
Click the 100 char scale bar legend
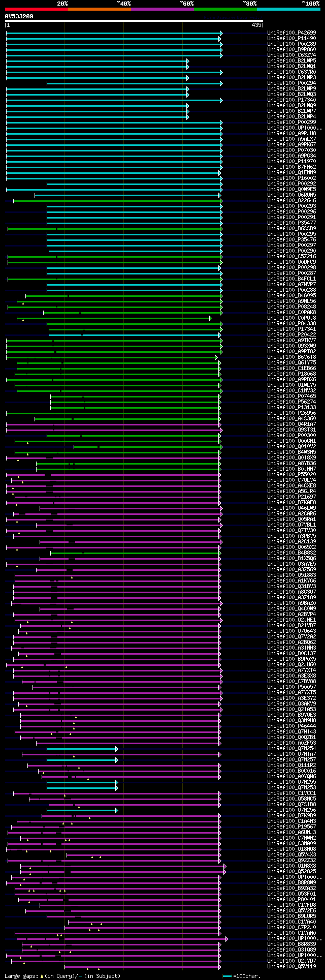[x=241, y=976]
